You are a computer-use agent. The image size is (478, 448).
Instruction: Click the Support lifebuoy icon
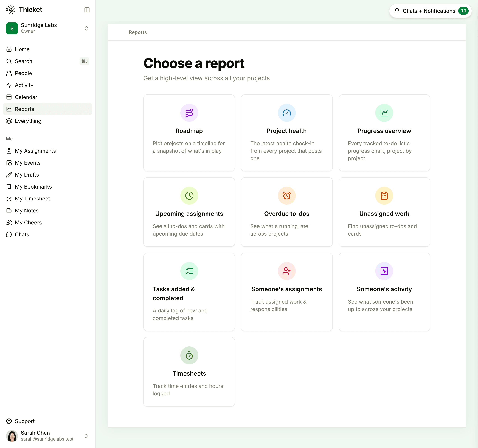(9, 421)
